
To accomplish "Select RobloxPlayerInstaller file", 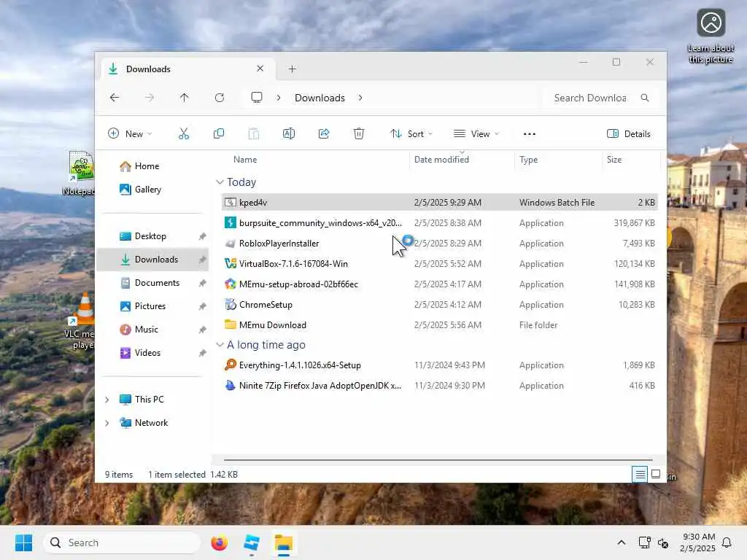I will (439, 244).
